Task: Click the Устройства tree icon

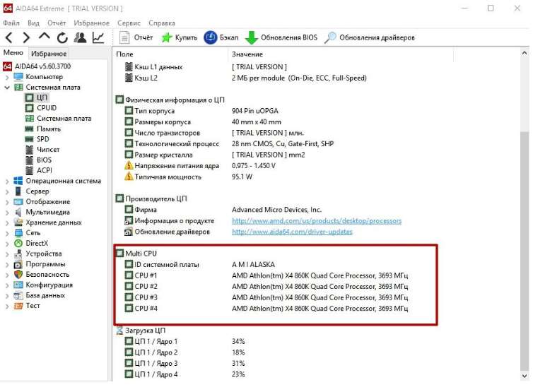Action: (18, 254)
